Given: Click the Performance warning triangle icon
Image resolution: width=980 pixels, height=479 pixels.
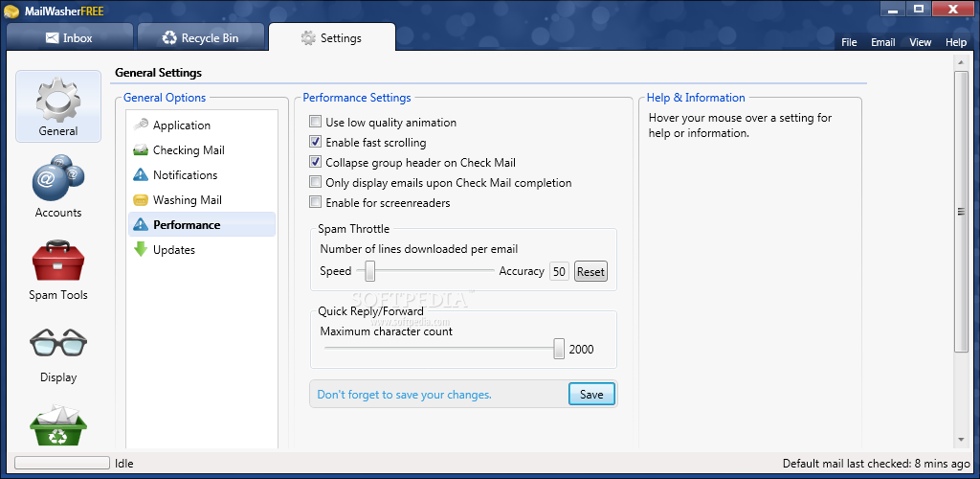Looking at the screenshot, I should pyautogui.click(x=141, y=224).
